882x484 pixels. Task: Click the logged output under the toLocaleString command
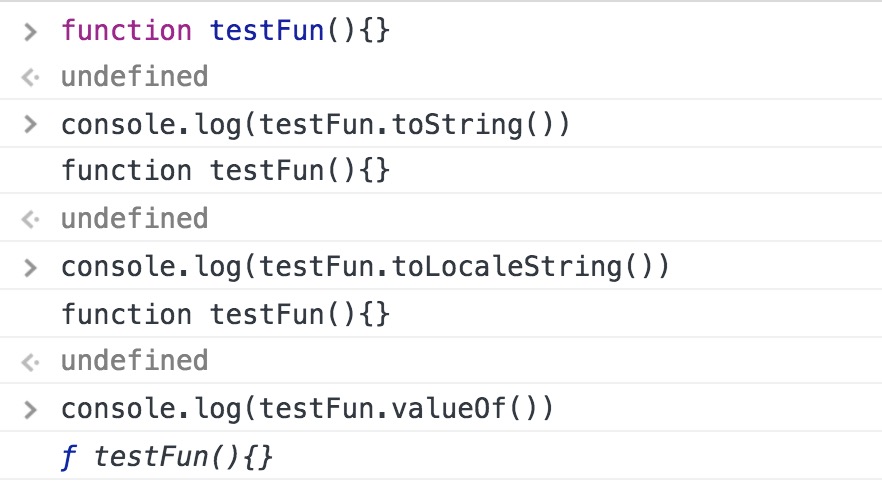click(225, 314)
